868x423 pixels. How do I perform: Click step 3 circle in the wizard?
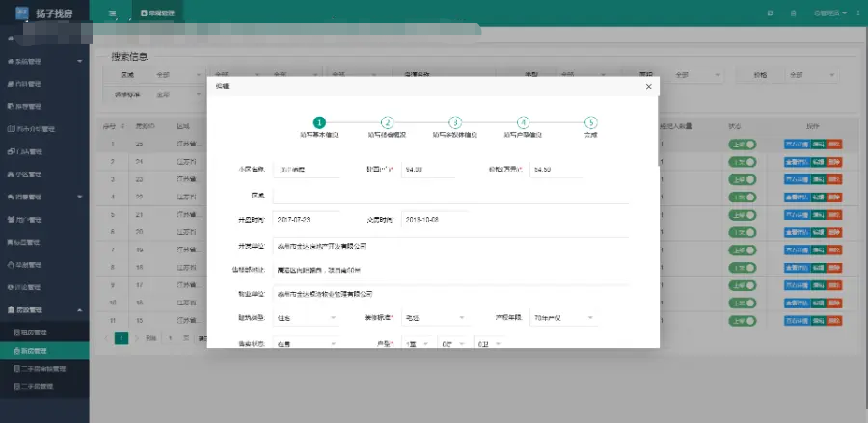point(455,122)
